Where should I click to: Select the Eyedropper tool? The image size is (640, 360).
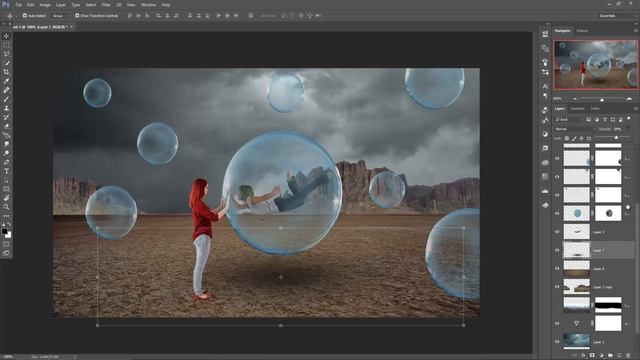tap(6, 81)
